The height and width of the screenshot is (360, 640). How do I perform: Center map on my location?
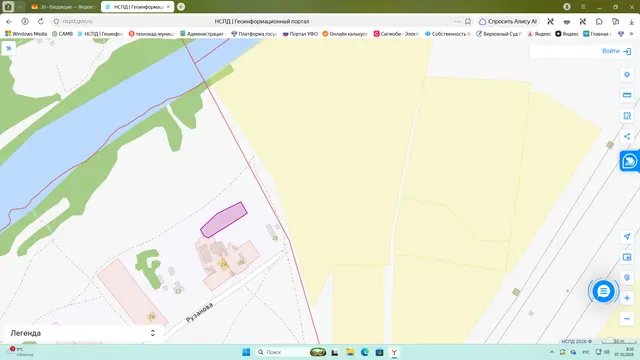(x=627, y=236)
